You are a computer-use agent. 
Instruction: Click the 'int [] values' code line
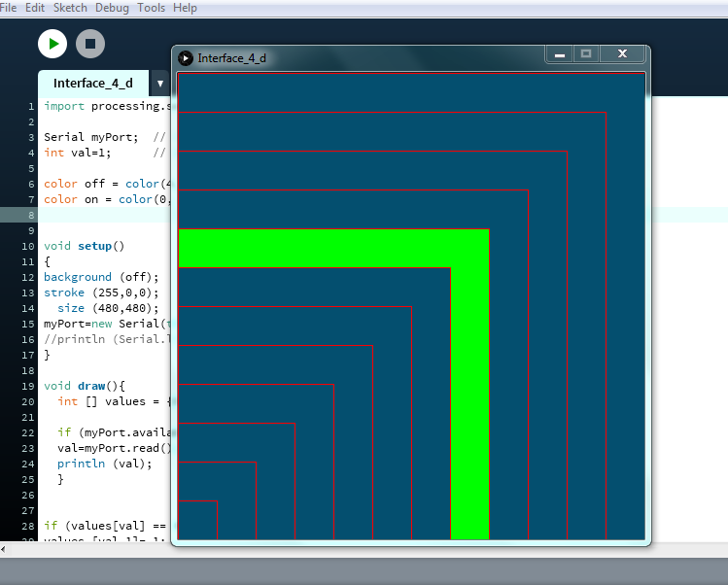tap(114, 401)
